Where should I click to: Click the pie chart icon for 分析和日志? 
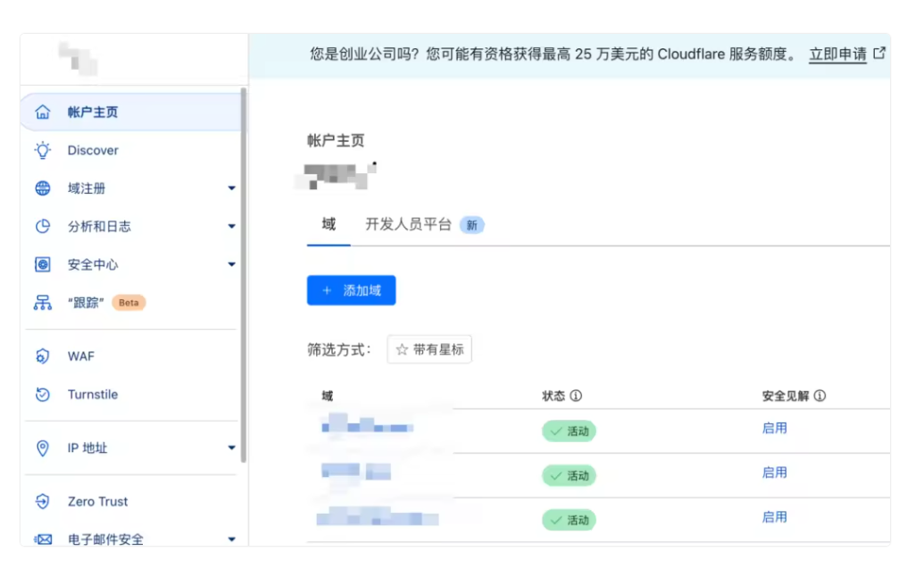coord(42,227)
